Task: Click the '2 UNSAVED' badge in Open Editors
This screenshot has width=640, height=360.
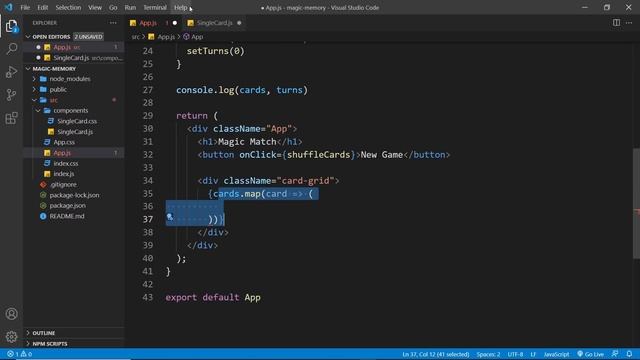Action: (88, 37)
